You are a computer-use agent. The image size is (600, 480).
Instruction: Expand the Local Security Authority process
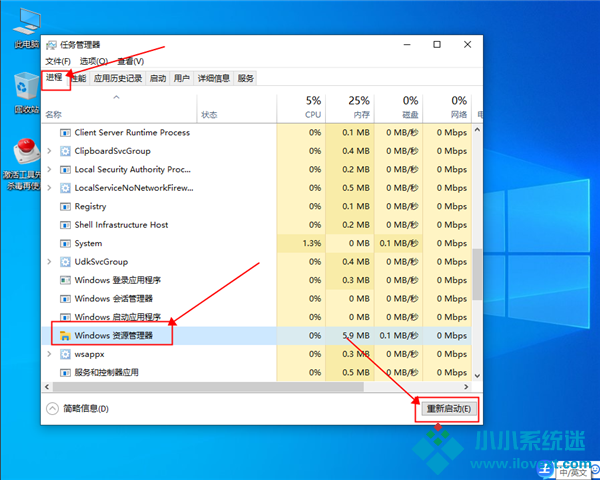pyautogui.click(x=48, y=170)
